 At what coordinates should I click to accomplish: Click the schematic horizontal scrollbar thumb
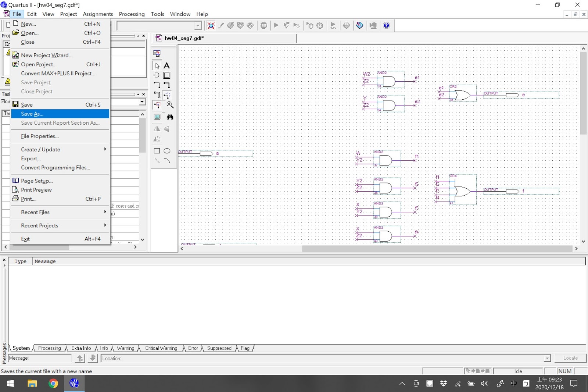tap(437, 249)
